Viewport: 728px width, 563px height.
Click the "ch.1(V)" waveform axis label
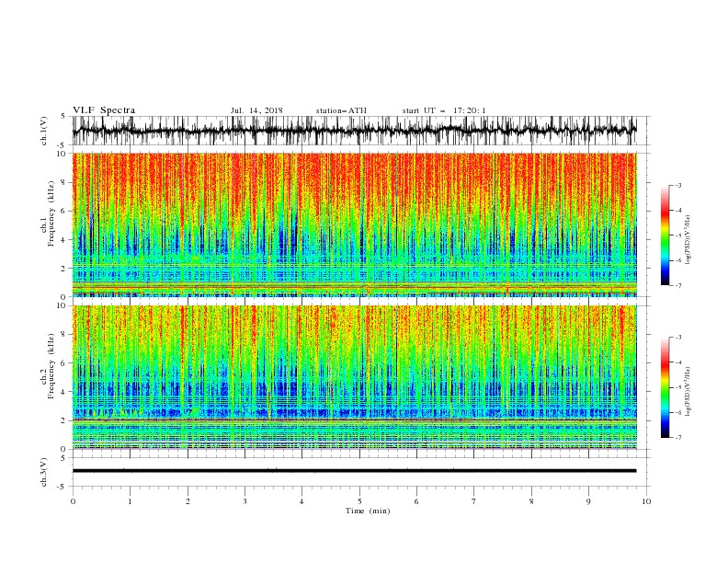44,130
